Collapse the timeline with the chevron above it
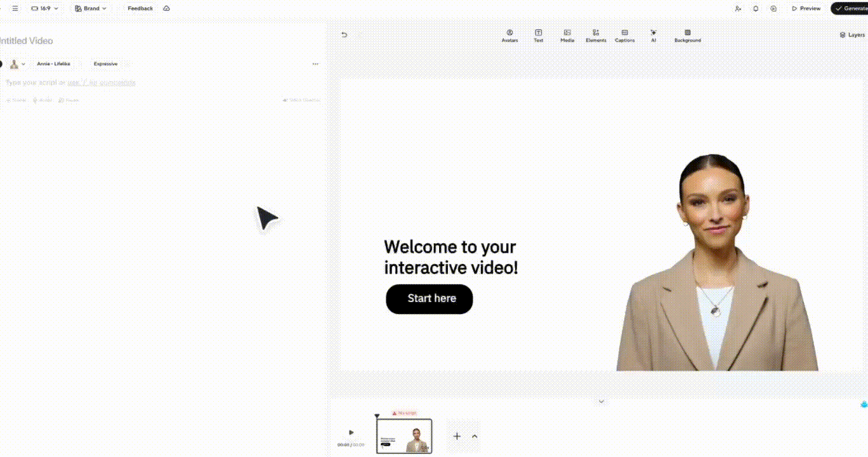The width and height of the screenshot is (868, 457). 602,401
